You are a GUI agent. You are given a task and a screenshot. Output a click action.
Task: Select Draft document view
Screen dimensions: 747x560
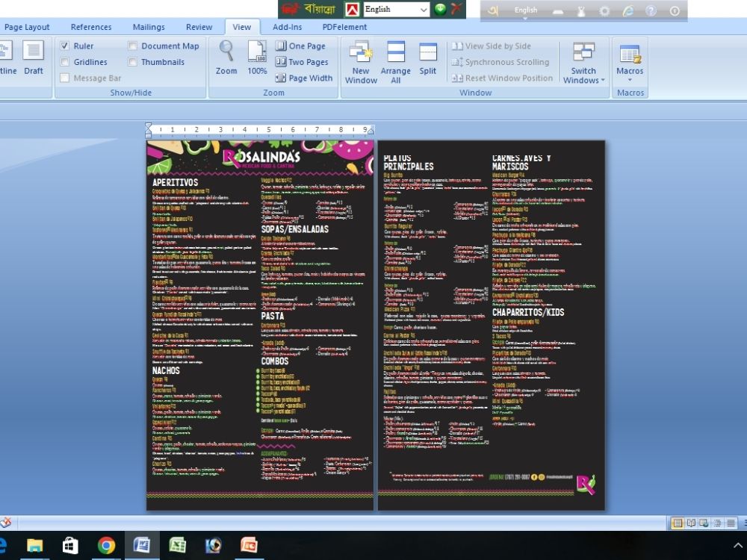pos(34,58)
